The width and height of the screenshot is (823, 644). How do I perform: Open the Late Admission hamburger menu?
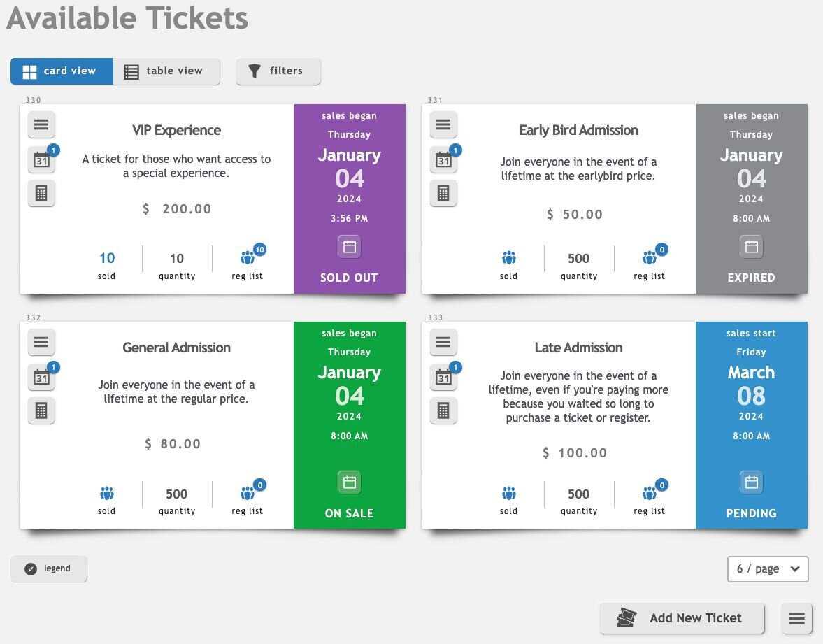pyautogui.click(x=443, y=343)
